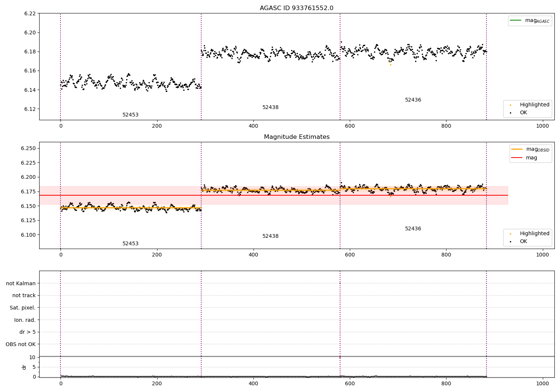Select the Magnitude Estimates subplot title
The image size is (560, 392).
point(296,137)
